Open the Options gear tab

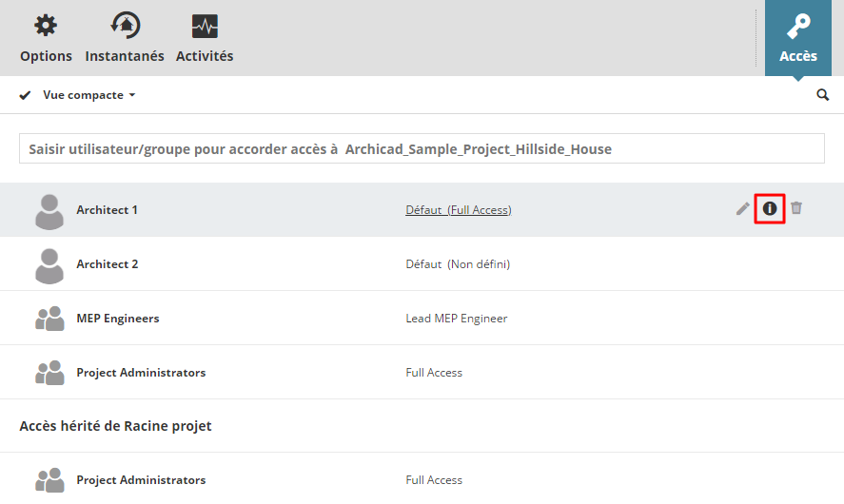click(x=46, y=38)
